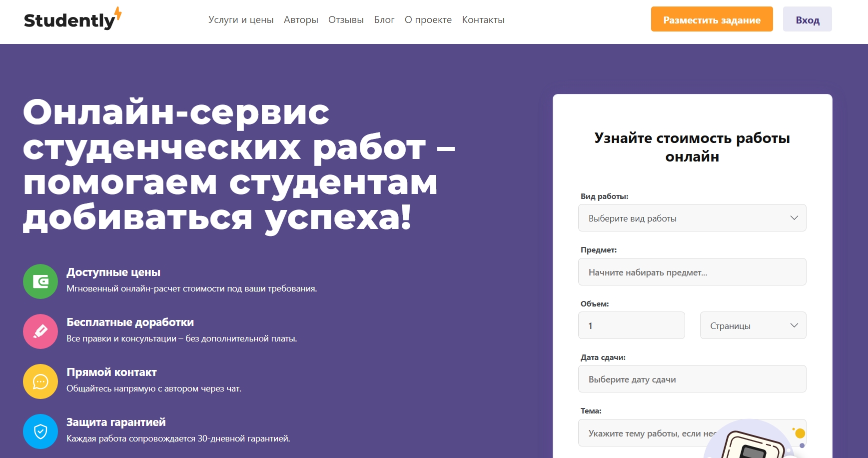Viewport: 868px width, 458px height.
Task: Expand the volume units dropdown showing Страницы
Action: (753, 325)
